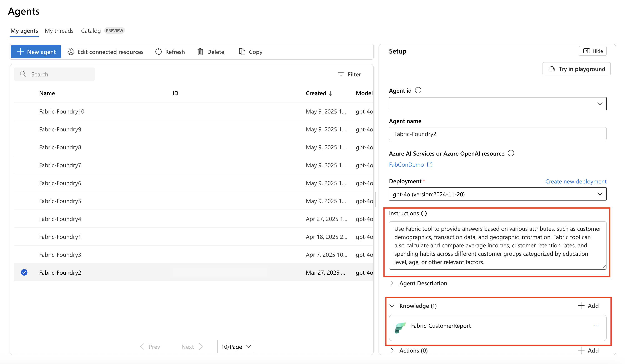Click the Delete trash icon

click(200, 52)
